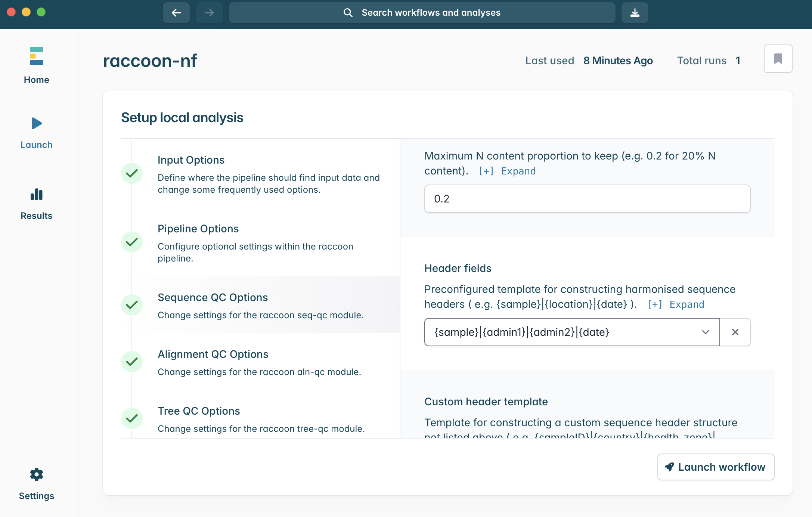Click the Tree QC Options green checkmark

(132, 418)
